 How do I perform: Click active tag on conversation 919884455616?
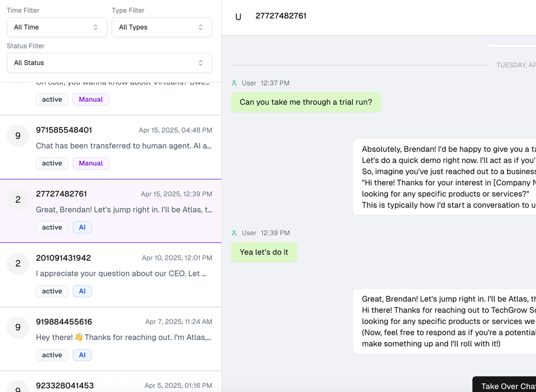point(52,355)
